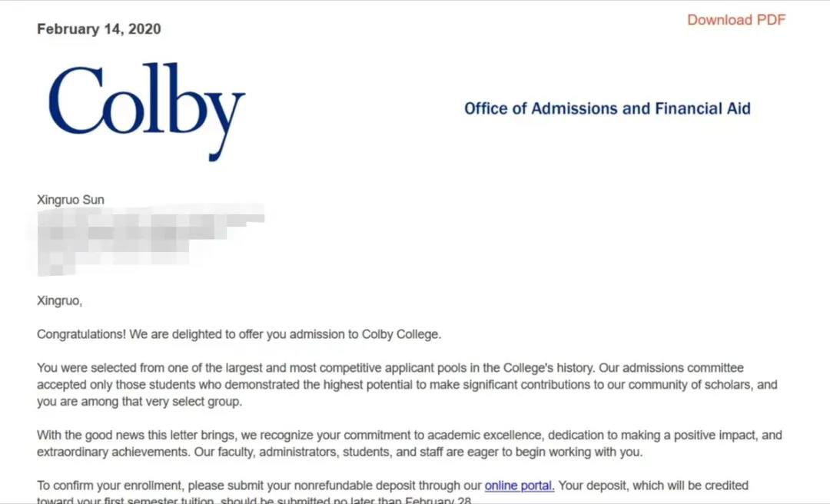The height and width of the screenshot is (504, 830).
Task: Click the phrase "extraordinary achievements"
Action: pyautogui.click(x=113, y=452)
